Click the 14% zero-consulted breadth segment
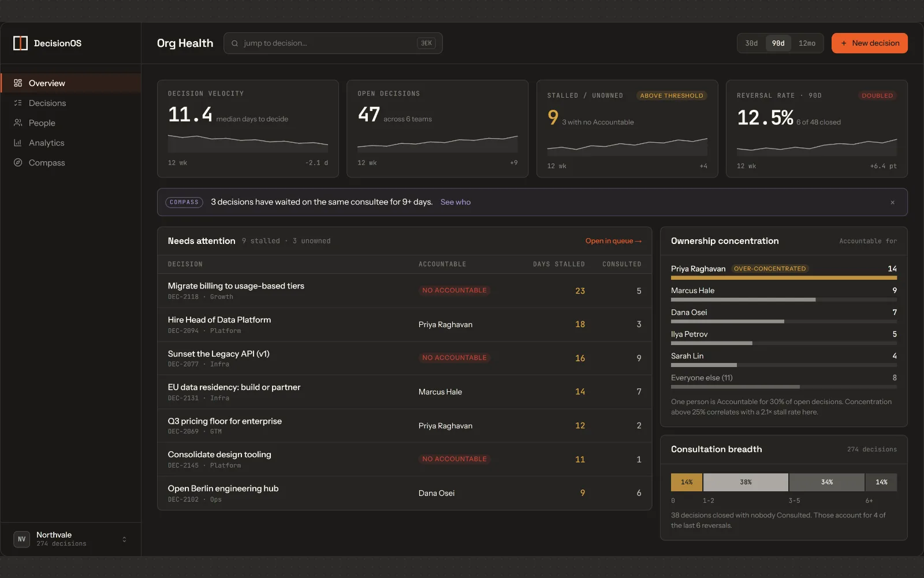Image resolution: width=924 pixels, height=578 pixels. [x=687, y=482]
